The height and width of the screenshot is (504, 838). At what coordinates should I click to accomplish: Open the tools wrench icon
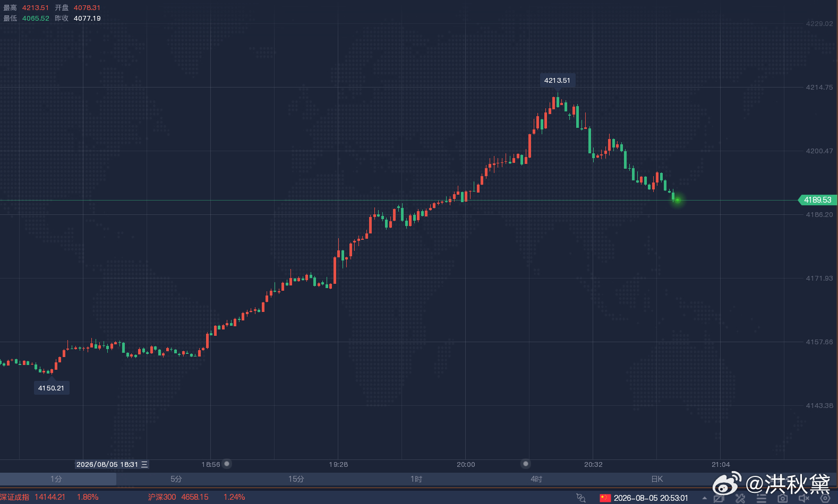click(x=740, y=498)
